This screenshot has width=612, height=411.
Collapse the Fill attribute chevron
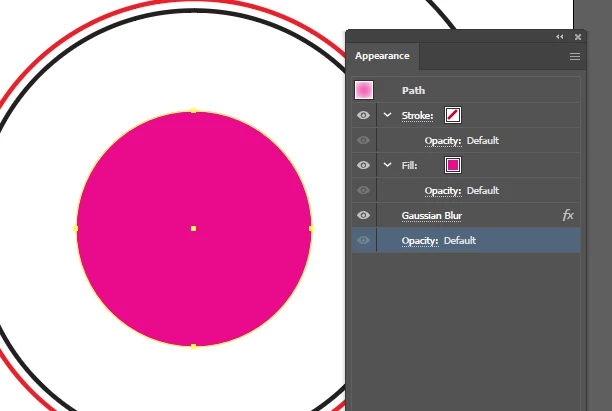point(387,165)
